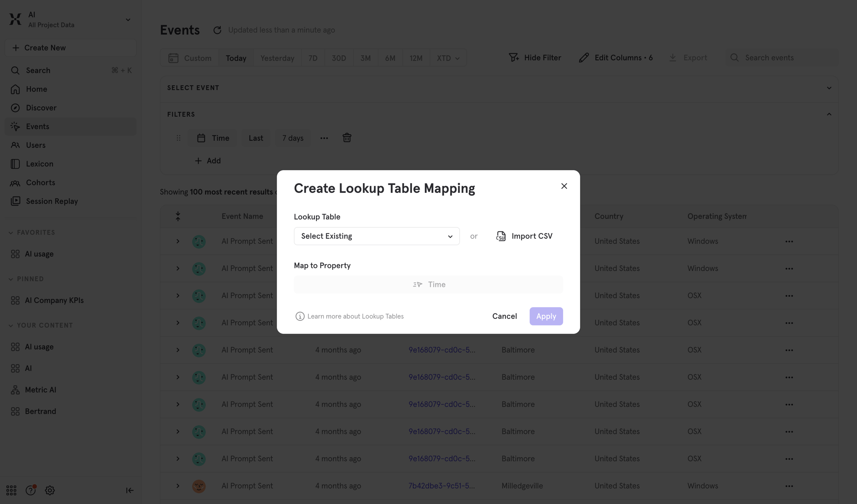Close the Create Lookup Table Mapping dialog
The height and width of the screenshot is (504, 857).
[x=564, y=186]
